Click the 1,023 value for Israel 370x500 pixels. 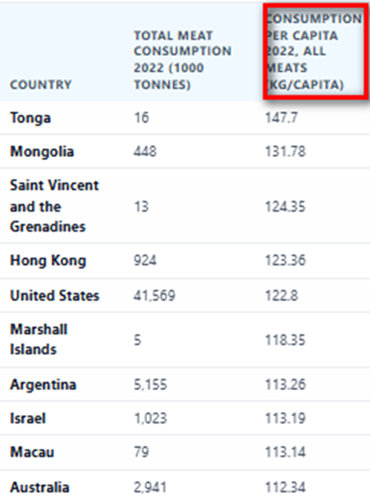150,418
